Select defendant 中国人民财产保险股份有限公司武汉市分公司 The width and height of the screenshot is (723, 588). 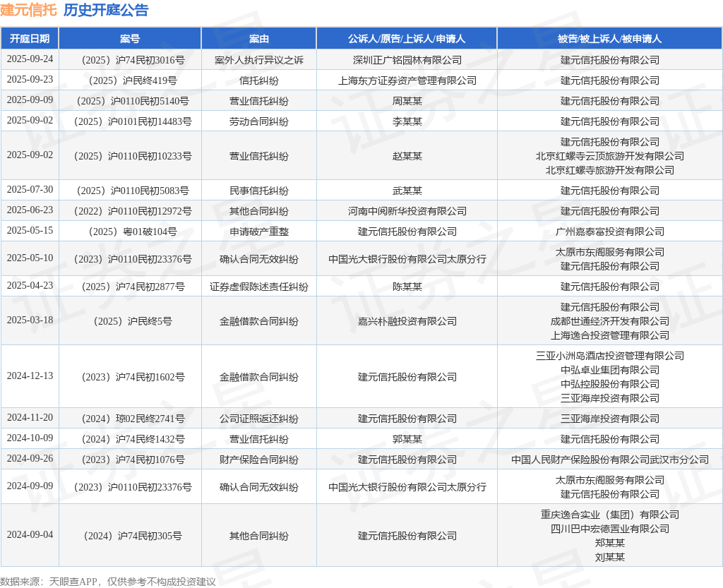609,460
